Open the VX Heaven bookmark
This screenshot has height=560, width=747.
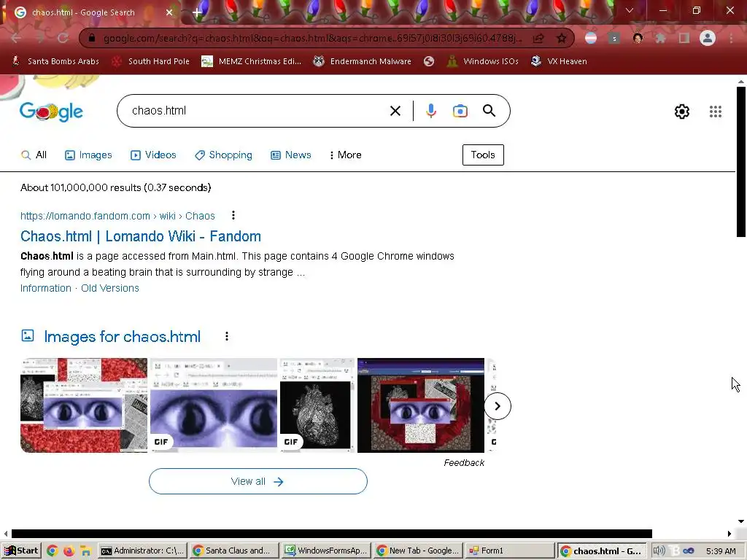559,61
